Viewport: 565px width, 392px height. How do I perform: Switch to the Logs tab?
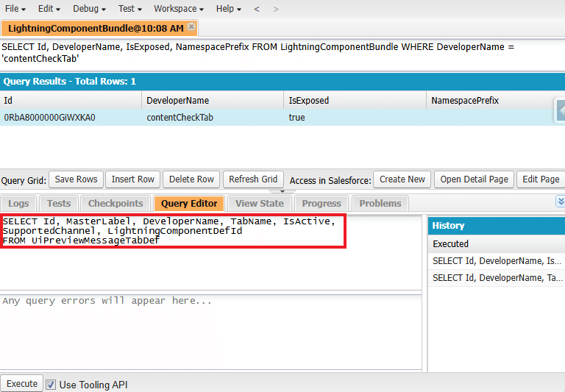18,204
